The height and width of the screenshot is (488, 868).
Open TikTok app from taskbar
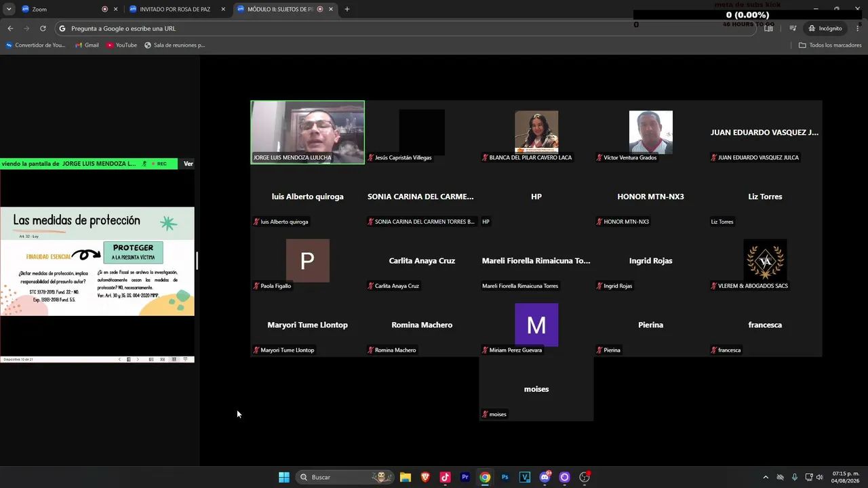[x=445, y=477]
